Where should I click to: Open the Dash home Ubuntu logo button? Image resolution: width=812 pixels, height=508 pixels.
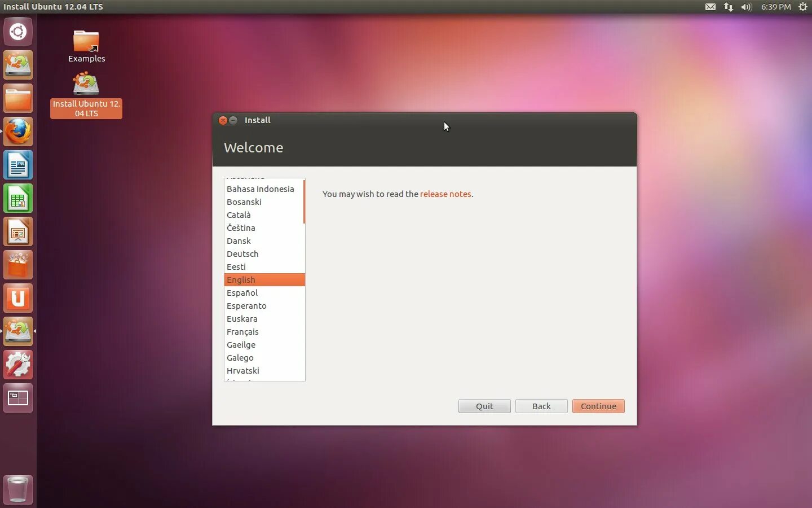click(18, 32)
